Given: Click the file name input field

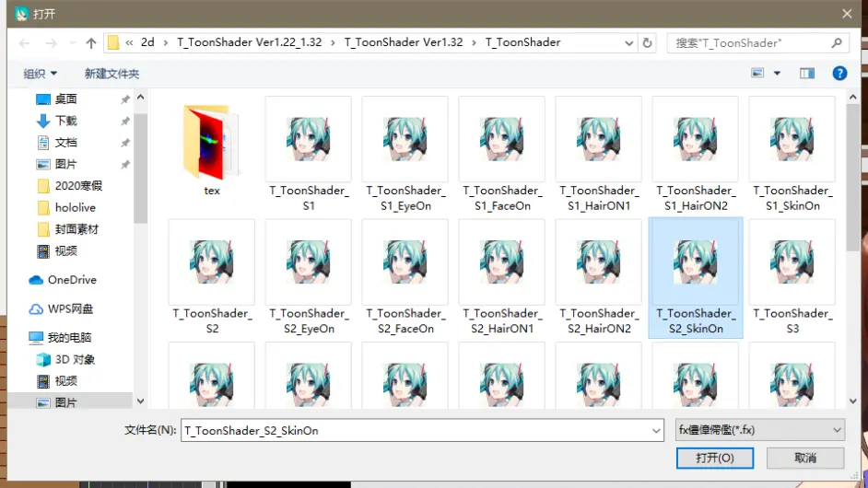Looking at the screenshot, I should click(x=416, y=431).
